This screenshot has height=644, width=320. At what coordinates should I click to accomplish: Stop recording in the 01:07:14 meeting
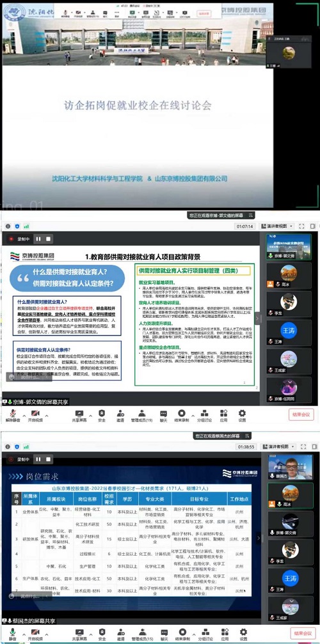[x=48, y=239]
